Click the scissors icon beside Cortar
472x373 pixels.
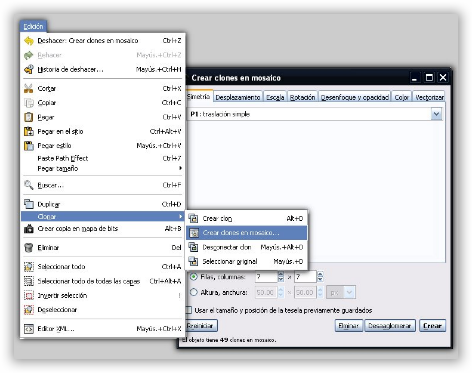pos(29,88)
